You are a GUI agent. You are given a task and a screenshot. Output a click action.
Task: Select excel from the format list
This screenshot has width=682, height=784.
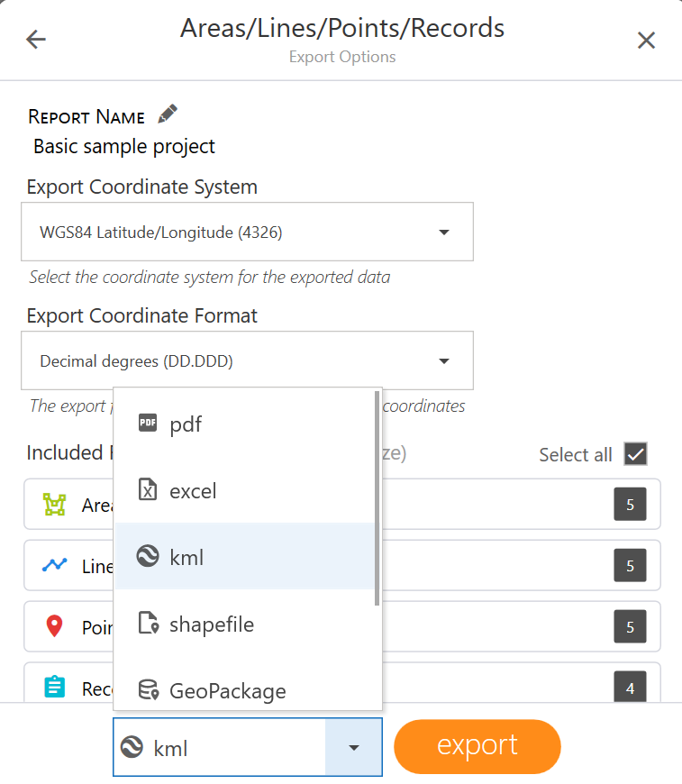click(x=193, y=491)
